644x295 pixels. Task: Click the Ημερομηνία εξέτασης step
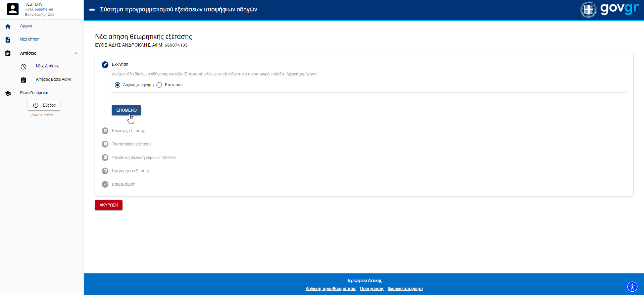click(x=131, y=171)
